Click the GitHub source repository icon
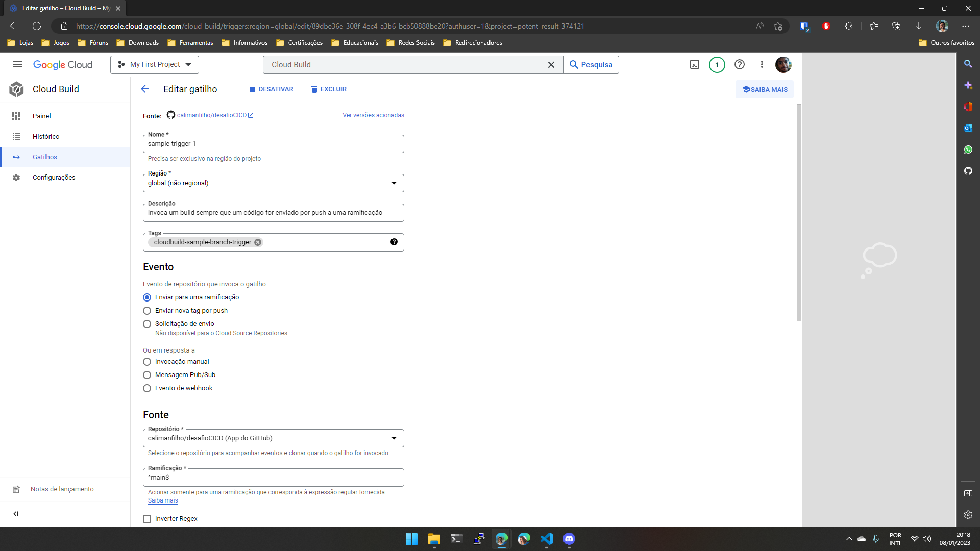The image size is (980, 551). click(x=170, y=115)
